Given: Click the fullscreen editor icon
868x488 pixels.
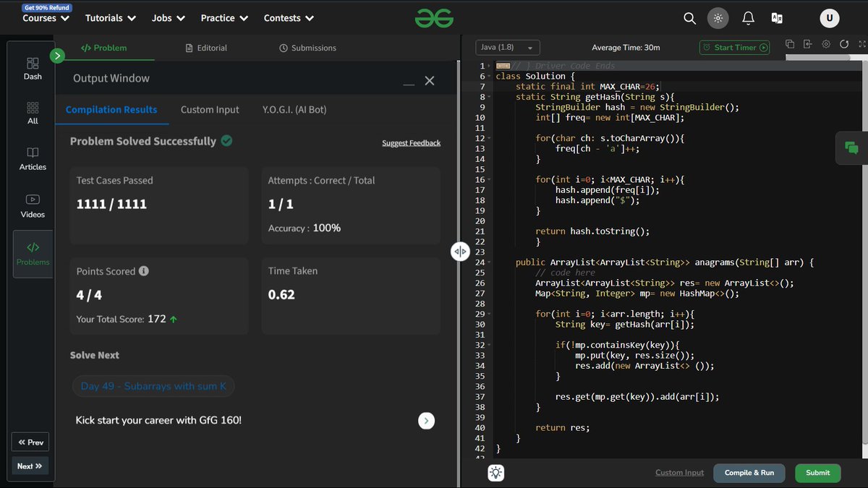Looking at the screenshot, I should click(x=861, y=44).
